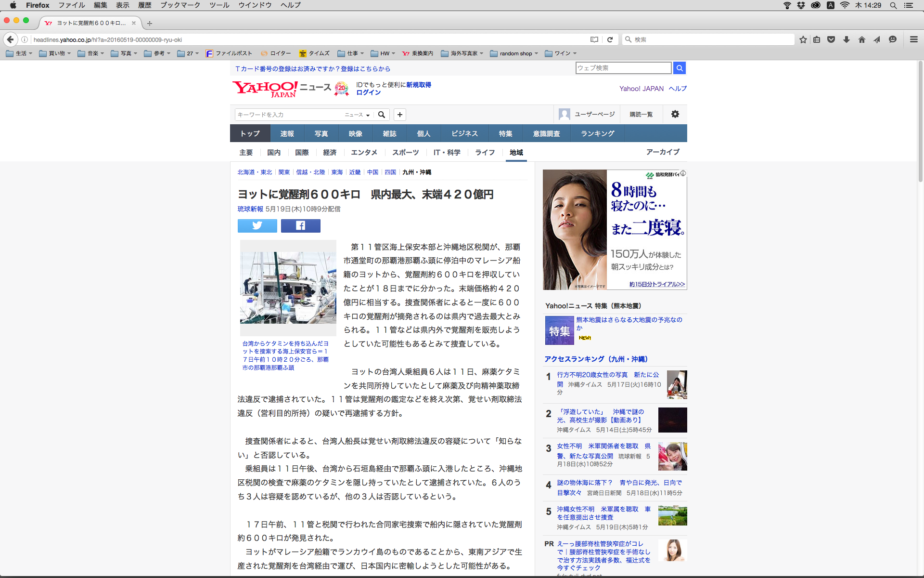Click the page vertical scrollbar
Image resolution: width=924 pixels, height=578 pixels.
coord(920,120)
